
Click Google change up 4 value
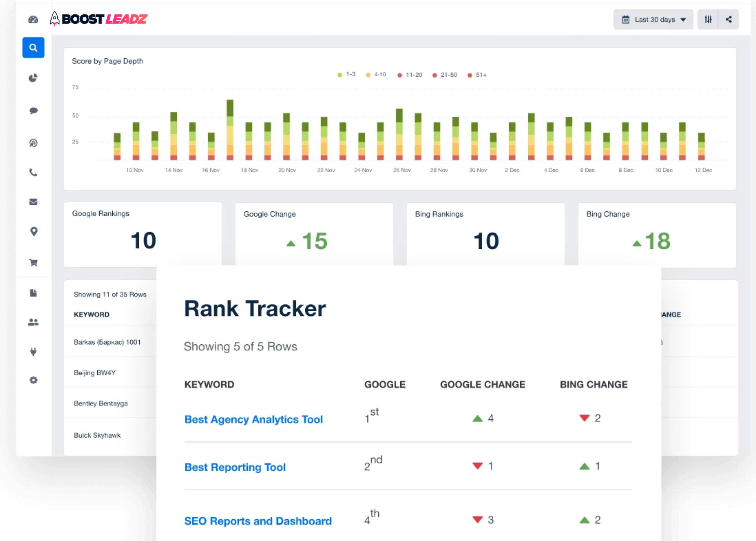483,418
